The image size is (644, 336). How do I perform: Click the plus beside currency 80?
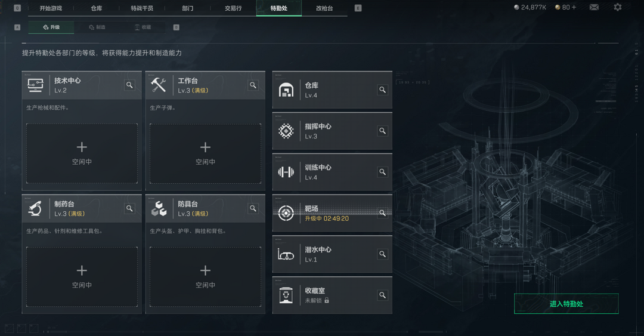[574, 7]
